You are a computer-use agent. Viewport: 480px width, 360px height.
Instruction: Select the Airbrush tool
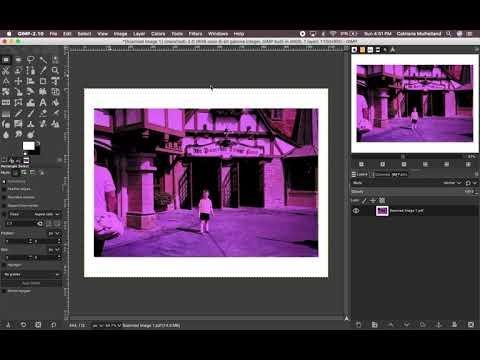pos(55,113)
